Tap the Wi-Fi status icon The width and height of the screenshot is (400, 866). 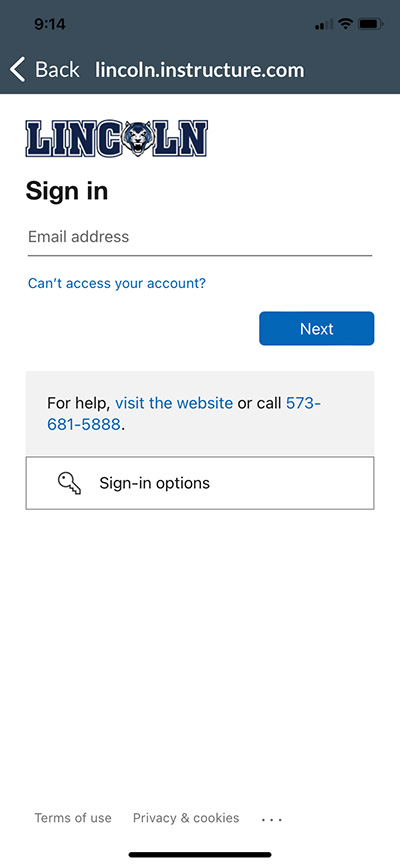pos(346,24)
